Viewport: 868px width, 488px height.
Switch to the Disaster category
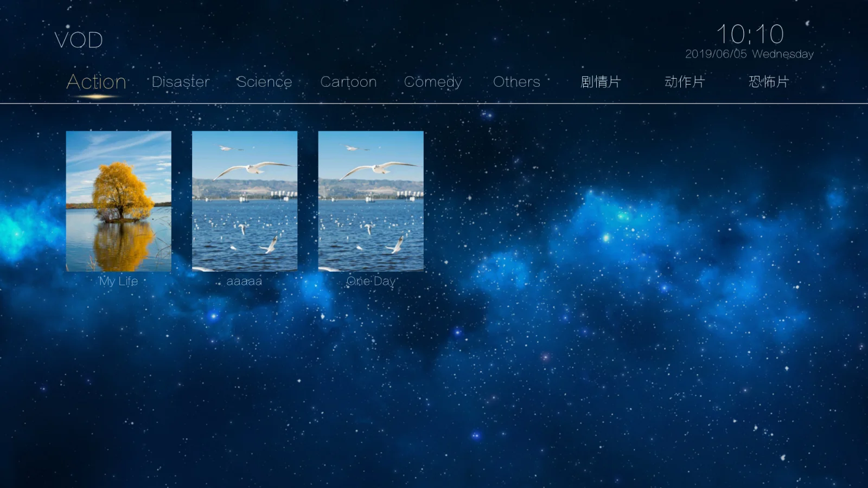coord(181,82)
